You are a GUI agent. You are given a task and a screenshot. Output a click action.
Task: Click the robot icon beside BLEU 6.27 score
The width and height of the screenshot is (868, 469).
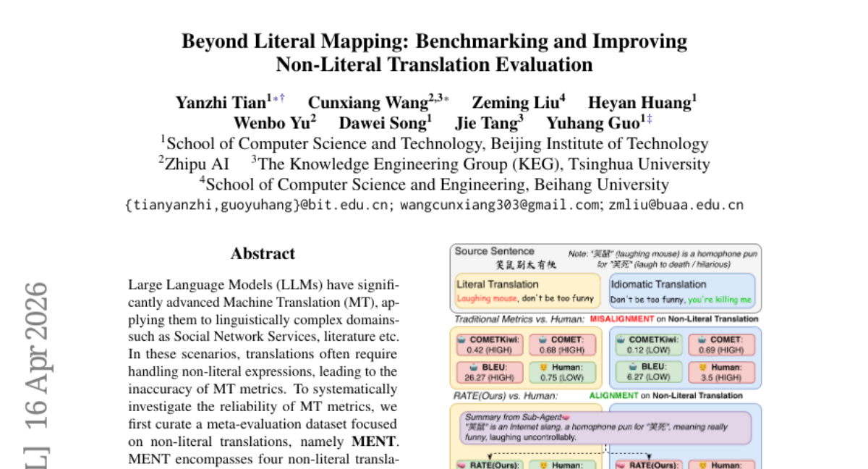click(x=634, y=367)
